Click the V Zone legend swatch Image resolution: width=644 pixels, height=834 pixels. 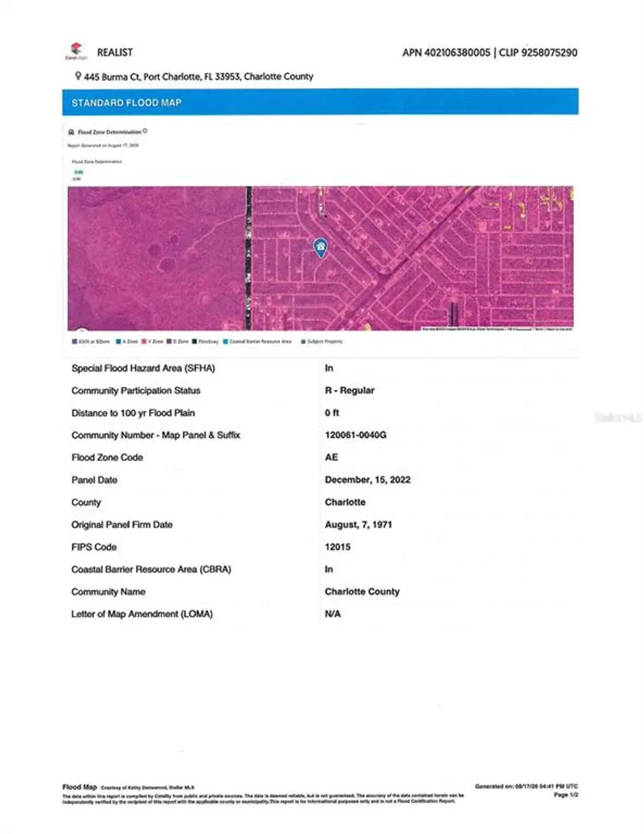144,341
